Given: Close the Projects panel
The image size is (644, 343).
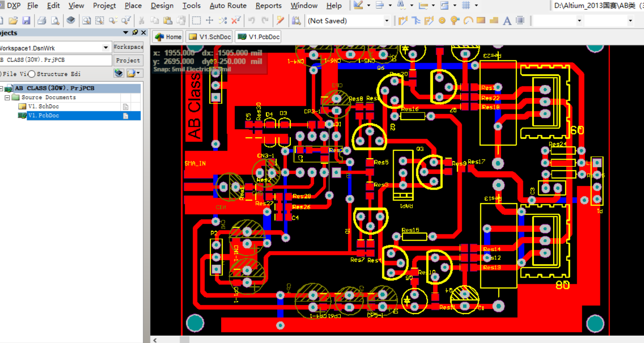Looking at the screenshot, I should pyautogui.click(x=144, y=33).
